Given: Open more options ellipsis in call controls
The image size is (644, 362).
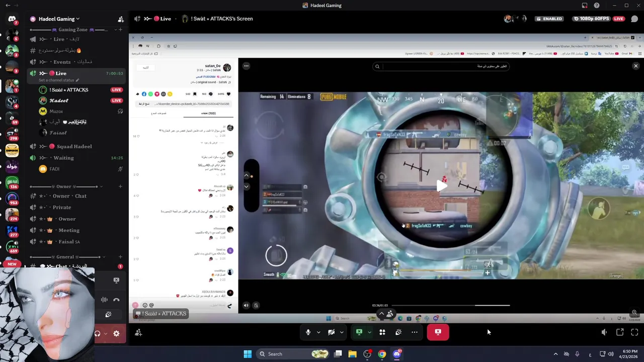Looking at the screenshot, I should tap(415, 332).
